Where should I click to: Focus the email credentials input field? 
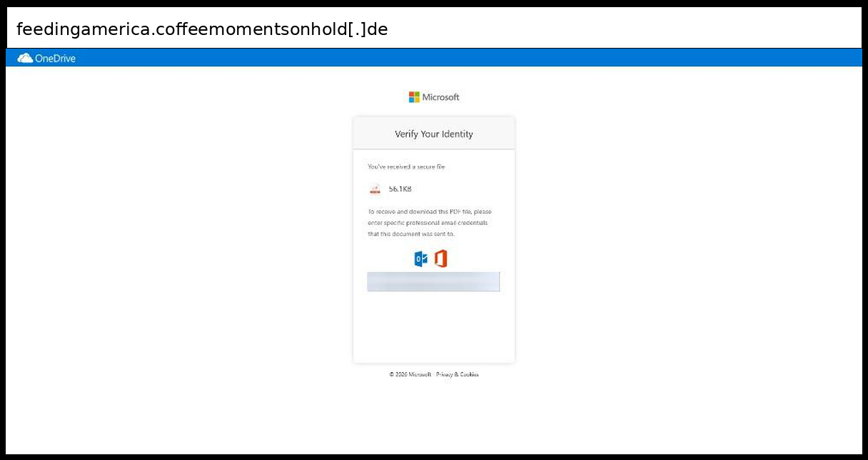click(433, 281)
